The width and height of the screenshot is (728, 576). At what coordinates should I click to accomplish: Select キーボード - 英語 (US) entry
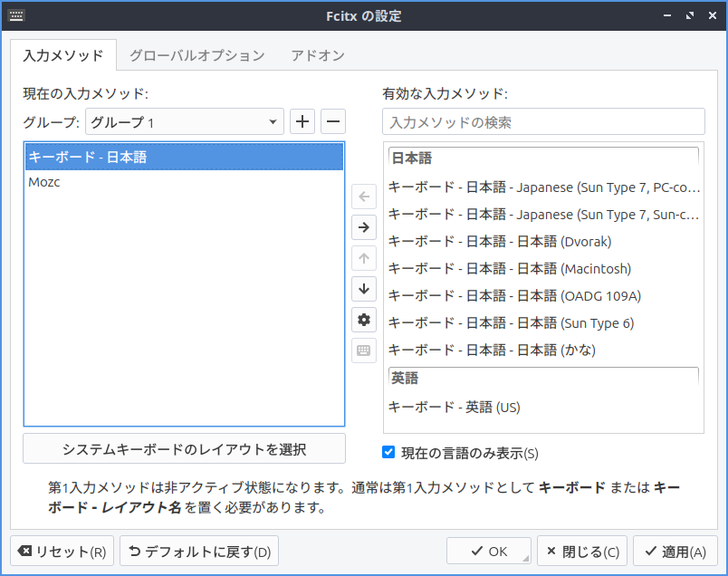543,407
